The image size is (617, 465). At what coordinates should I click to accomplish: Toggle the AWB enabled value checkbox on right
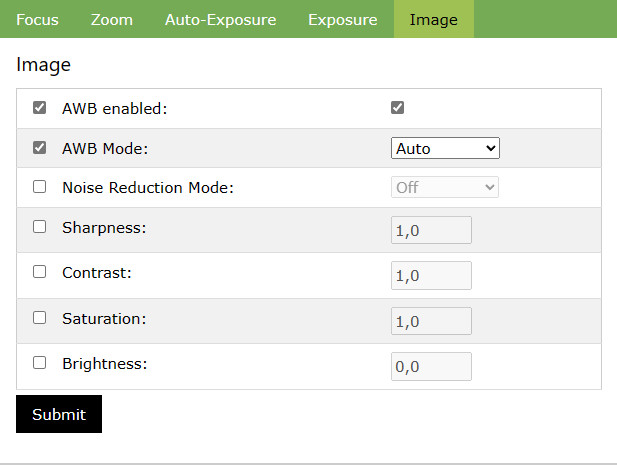click(x=397, y=108)
